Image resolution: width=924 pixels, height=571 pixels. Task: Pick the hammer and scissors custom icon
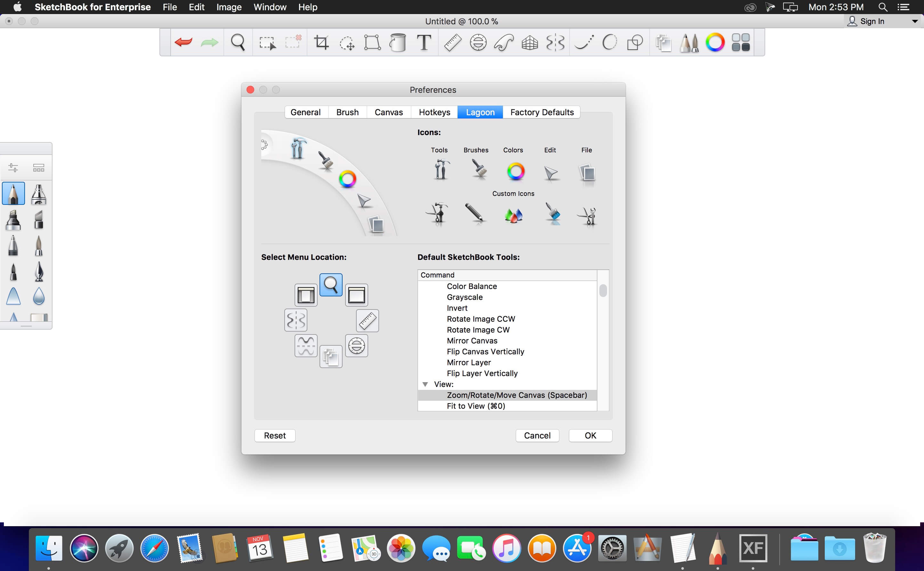pos(437,214)
